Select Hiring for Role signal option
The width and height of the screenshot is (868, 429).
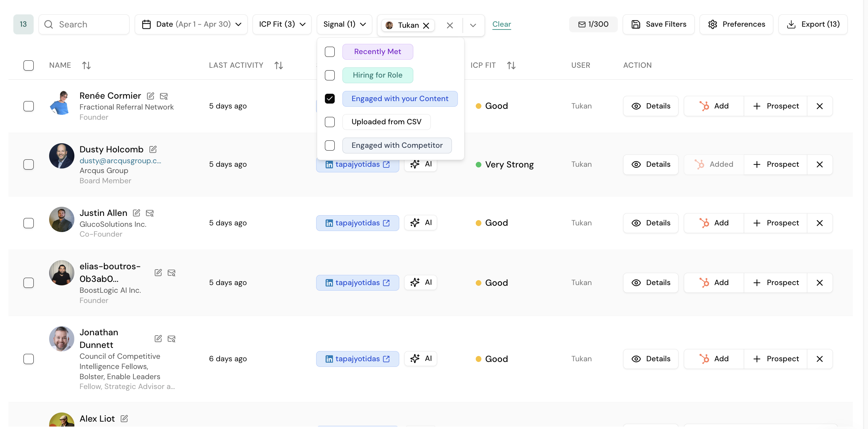click(x=378, y=75)
